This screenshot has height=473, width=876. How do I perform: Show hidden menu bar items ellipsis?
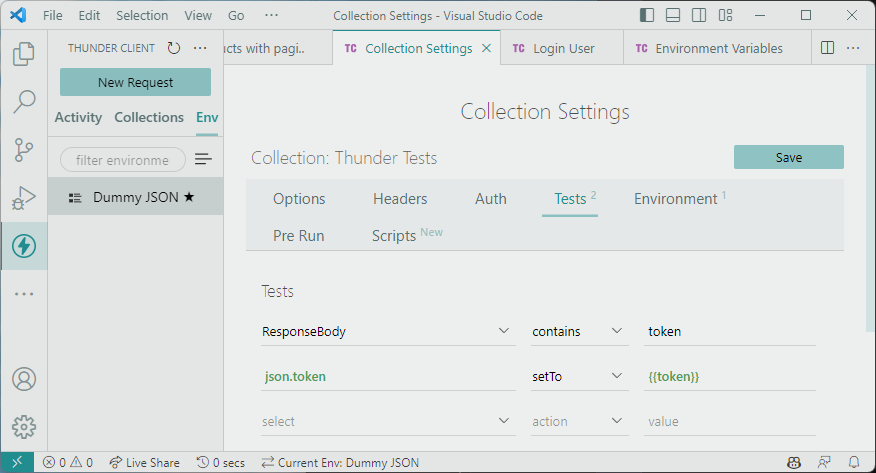272,15
